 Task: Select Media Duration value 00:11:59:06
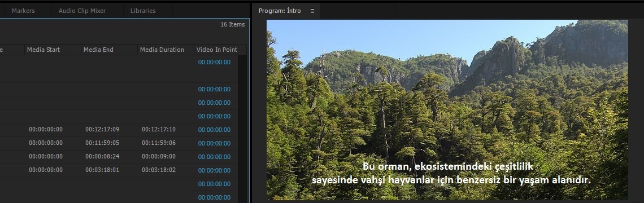pyautogui.click(x=159, y=143)
